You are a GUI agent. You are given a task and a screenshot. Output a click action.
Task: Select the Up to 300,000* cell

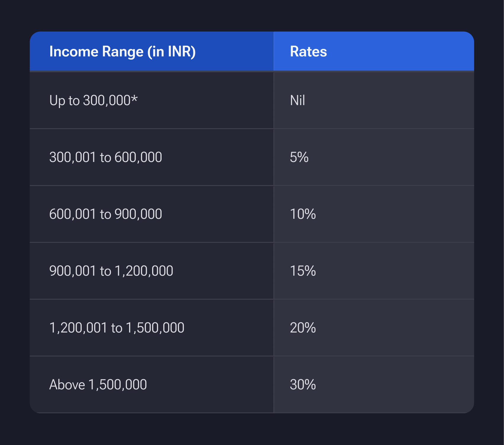tap(93, 100)
